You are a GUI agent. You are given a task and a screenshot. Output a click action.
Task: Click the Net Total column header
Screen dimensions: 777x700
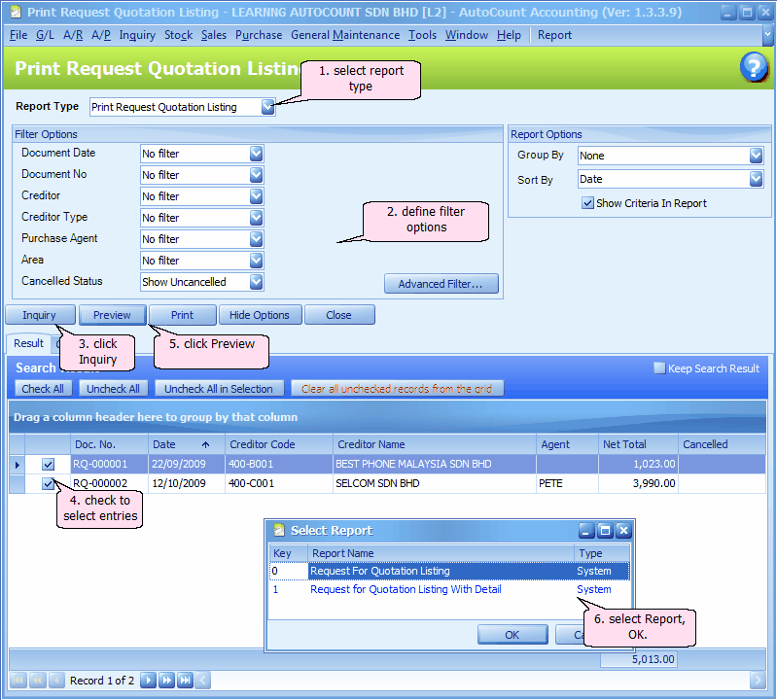pos(638,444)
